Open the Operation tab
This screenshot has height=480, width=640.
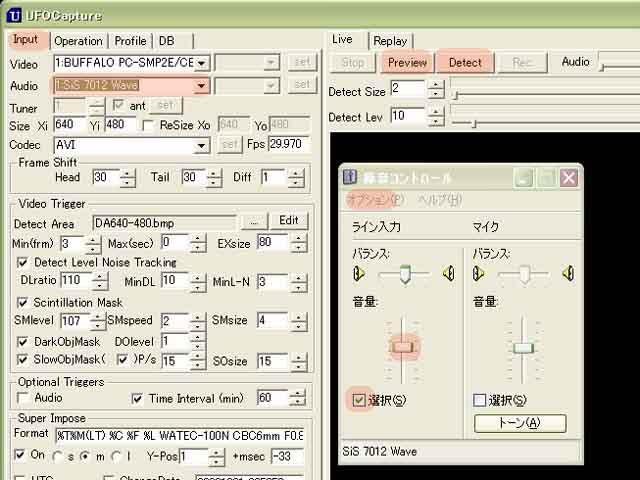pyautogui.click(x=78, y=41)
